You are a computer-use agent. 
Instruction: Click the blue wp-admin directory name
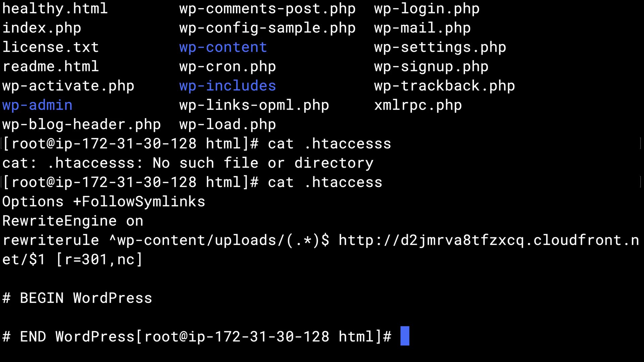click(x=37, y=105)
